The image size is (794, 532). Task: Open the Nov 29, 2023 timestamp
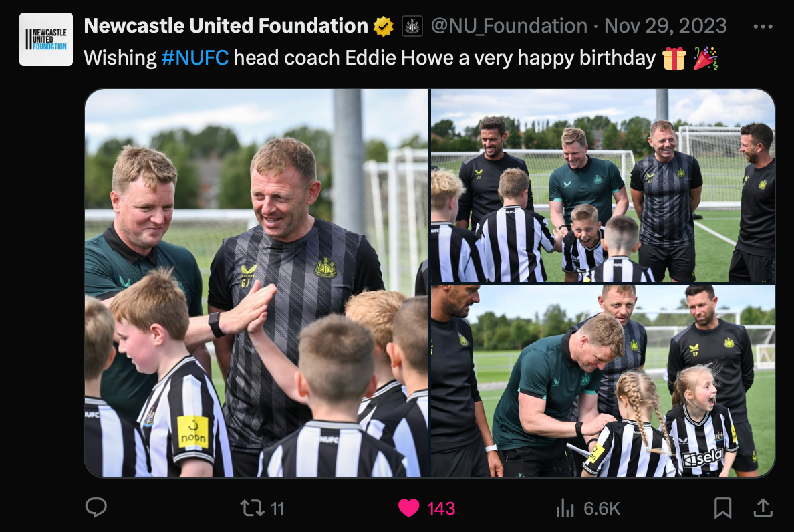[666, 26]
